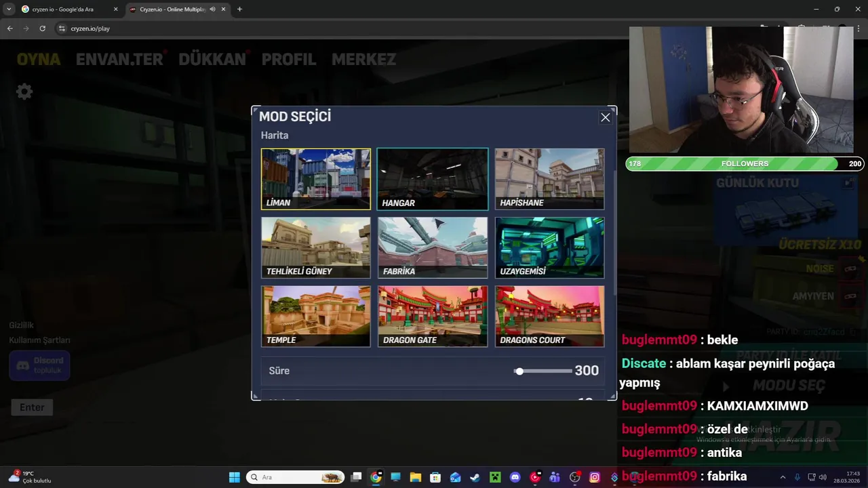Pick the Dragon Gate map
This screenshot has height=488, width=868.
[x=433, y=316]
